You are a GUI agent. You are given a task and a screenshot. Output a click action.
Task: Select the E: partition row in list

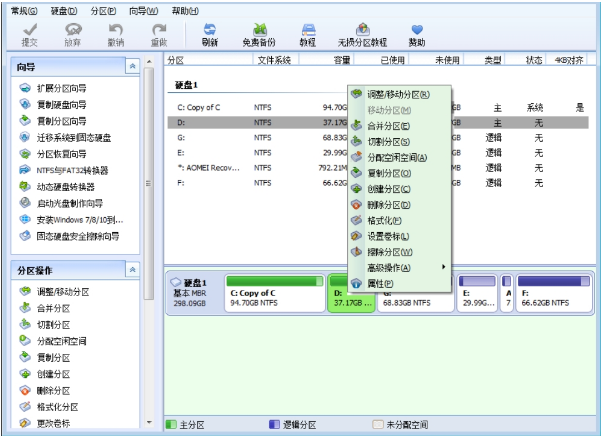(x=378, y=153)
